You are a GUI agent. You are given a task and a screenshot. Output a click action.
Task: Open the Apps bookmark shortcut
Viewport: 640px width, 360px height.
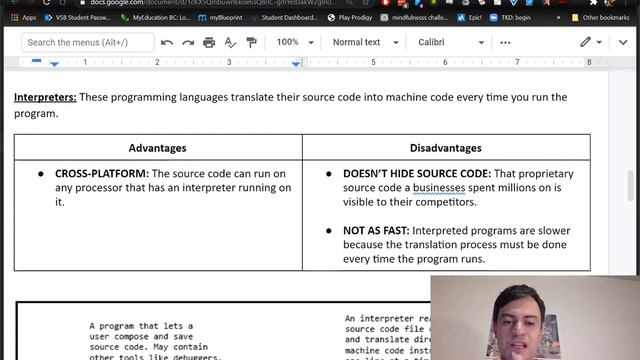[x=24, y=18]
